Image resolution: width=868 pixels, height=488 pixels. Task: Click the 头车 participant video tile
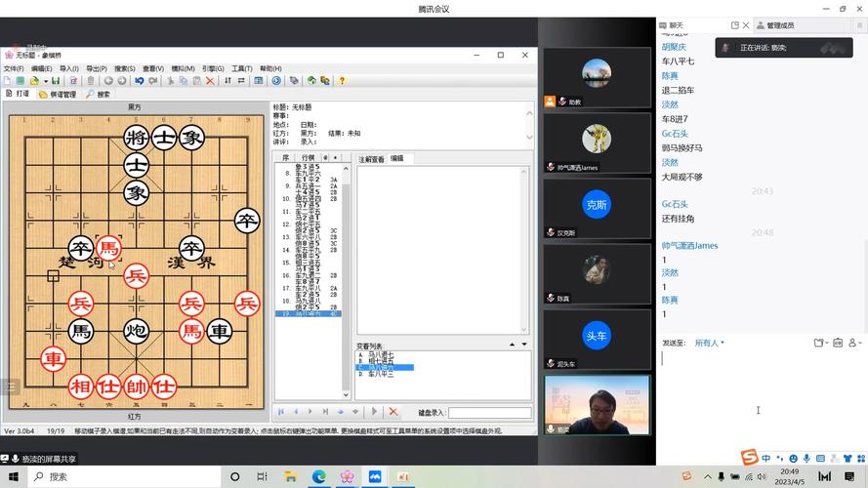click(x=597, y=340)
